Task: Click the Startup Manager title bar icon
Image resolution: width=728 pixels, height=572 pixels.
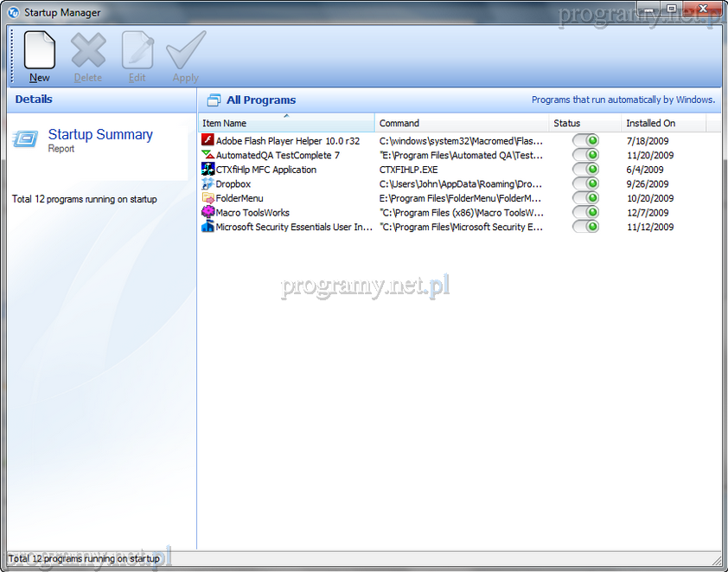Action: 13,13
